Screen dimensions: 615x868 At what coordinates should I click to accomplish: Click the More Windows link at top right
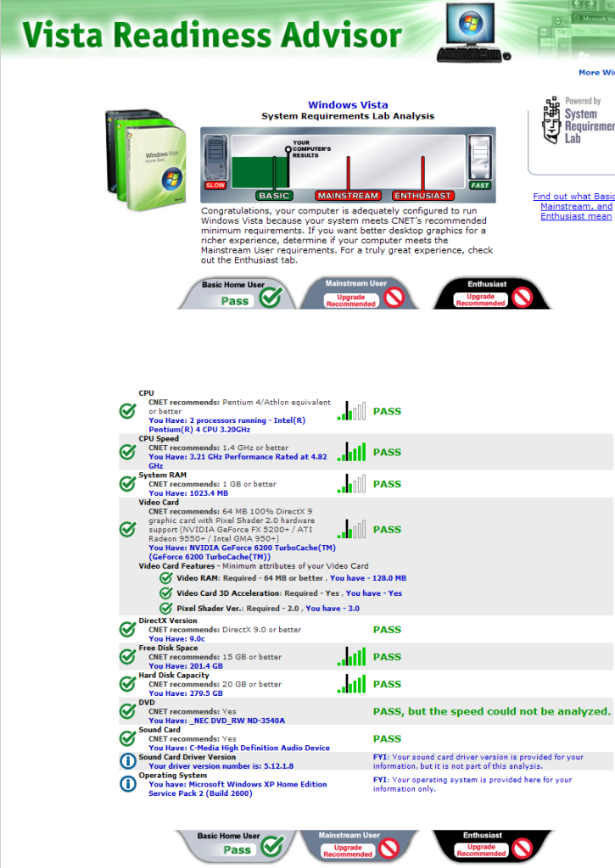596,73
